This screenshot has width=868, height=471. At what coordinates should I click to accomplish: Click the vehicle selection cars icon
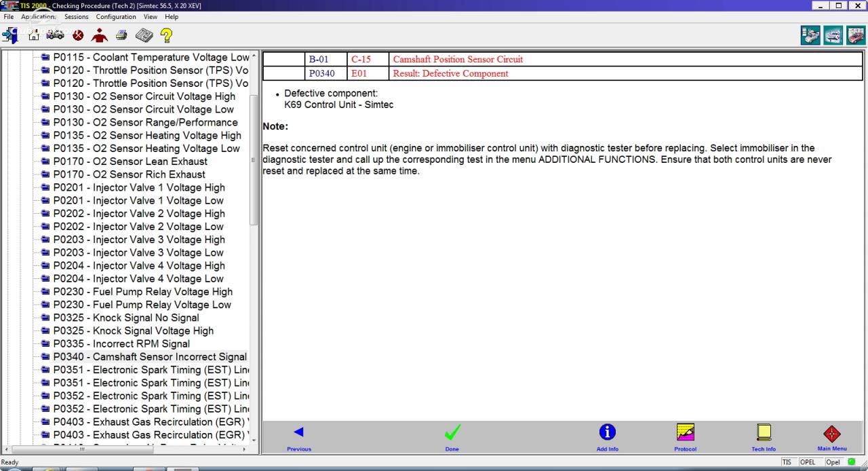[x=56, y=35]
